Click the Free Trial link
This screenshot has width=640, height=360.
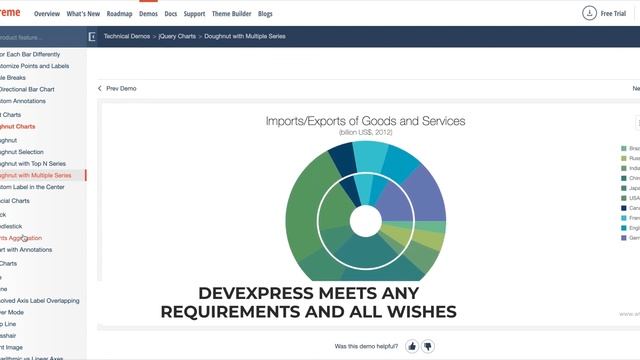coord(613,13)
